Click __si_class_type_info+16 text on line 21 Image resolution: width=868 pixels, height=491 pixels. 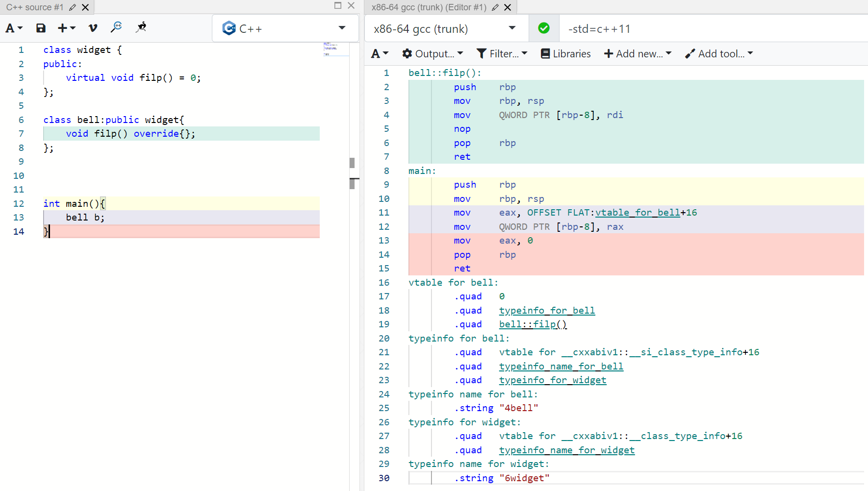coord(694,352)
